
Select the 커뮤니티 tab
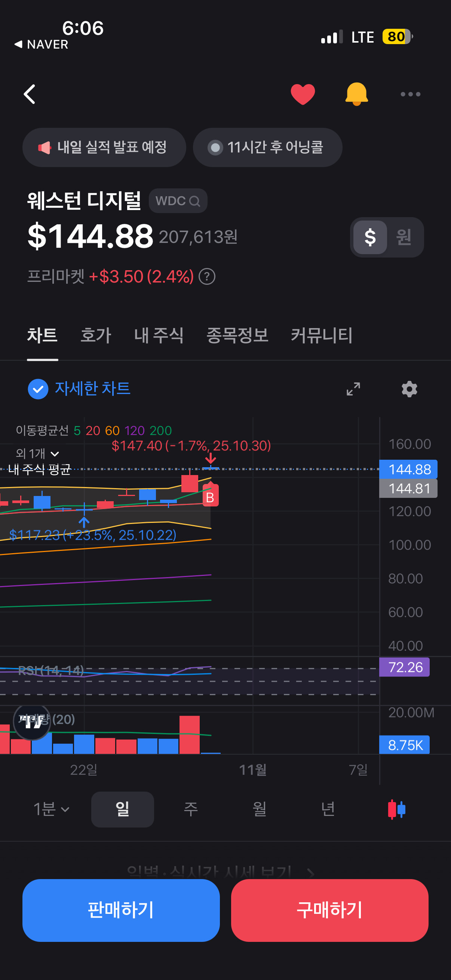pyautogui.click(x=322, y=336)
